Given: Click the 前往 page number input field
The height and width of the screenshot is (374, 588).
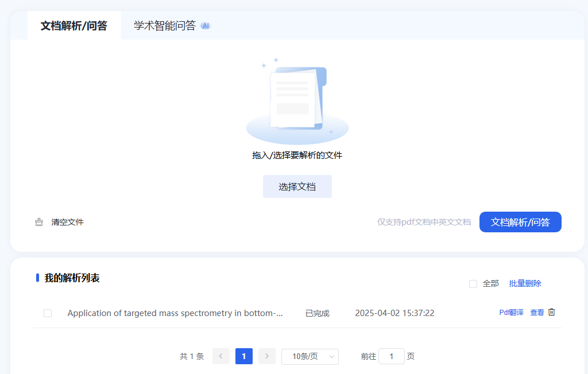Looking at the screenshot, I should pos(391,356).
